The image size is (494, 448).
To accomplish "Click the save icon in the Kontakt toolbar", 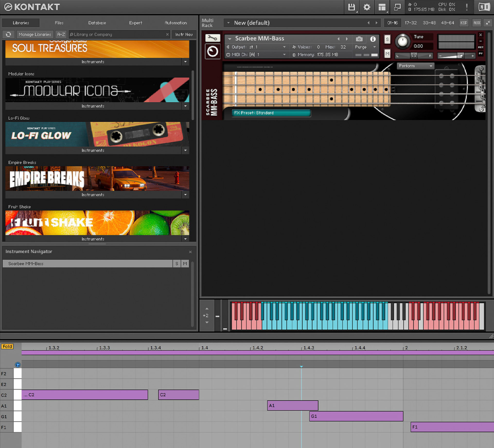I will tap(351, 7).
